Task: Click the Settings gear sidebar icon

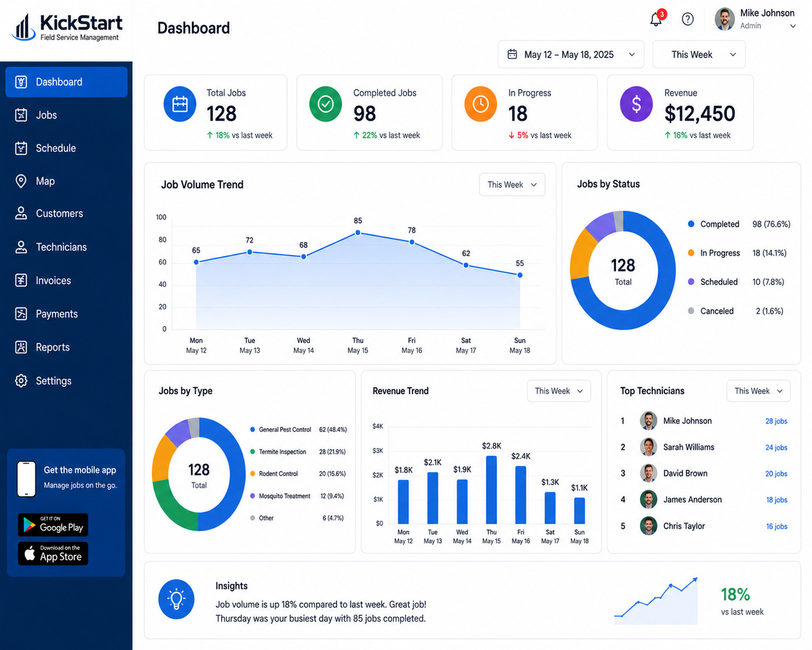Action: (21, 381)
